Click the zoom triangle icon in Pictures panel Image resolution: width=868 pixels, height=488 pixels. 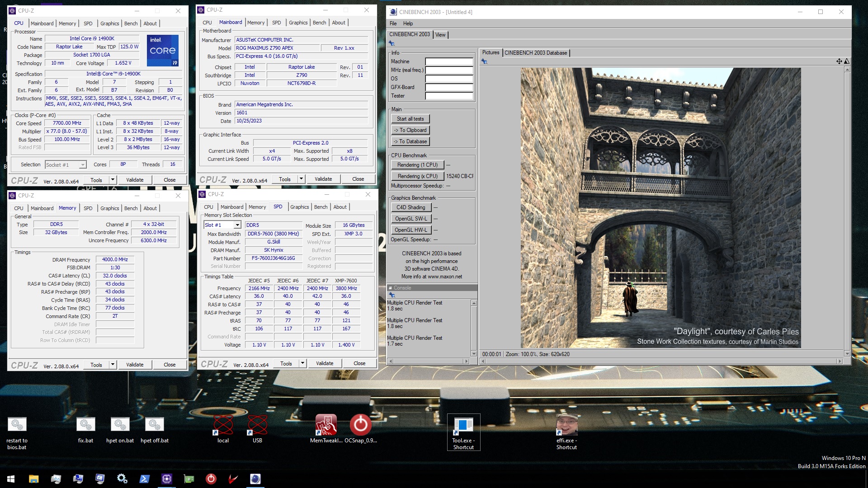coord(847,61)
